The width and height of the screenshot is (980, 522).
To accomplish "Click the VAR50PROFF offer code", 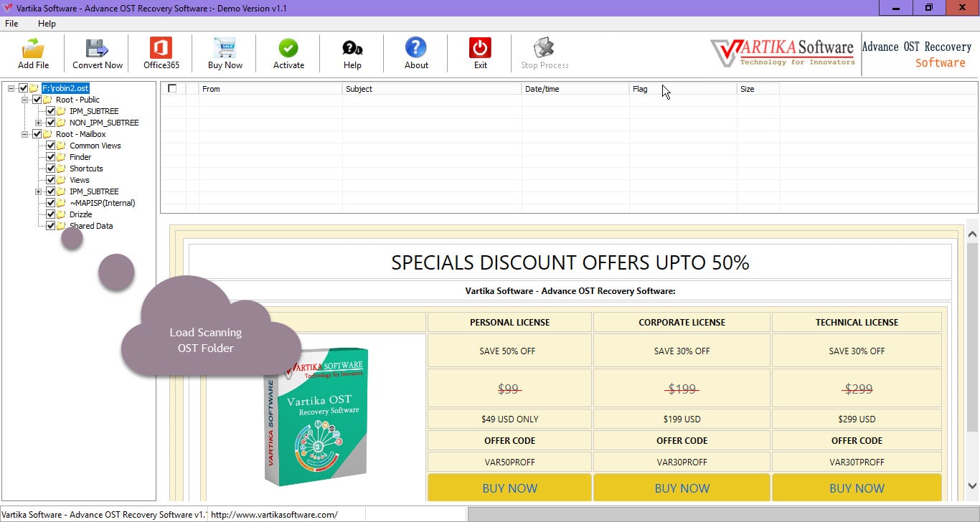I will 509,462.
